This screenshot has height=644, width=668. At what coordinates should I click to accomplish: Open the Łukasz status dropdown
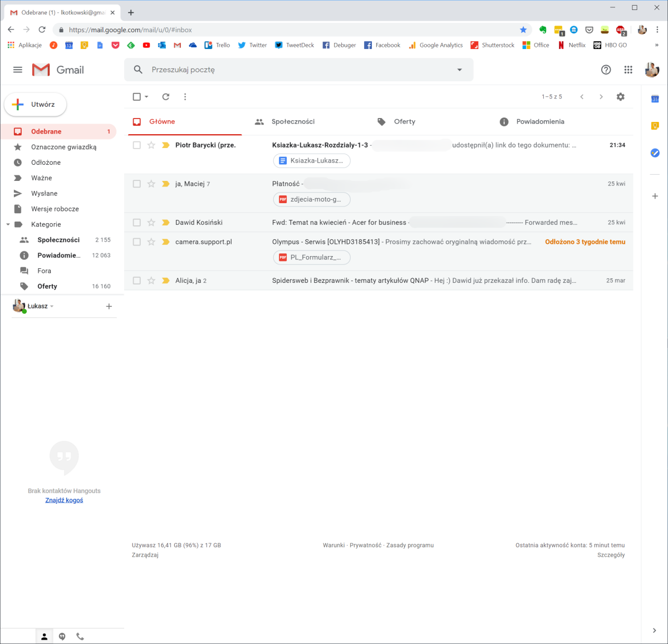[x=52, y=306]
